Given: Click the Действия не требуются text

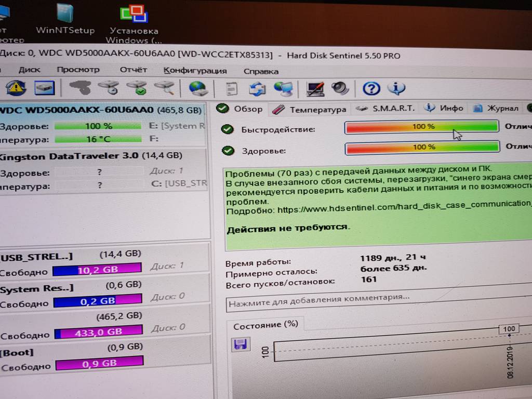Looking at the screenshot, I should (288, 228).
